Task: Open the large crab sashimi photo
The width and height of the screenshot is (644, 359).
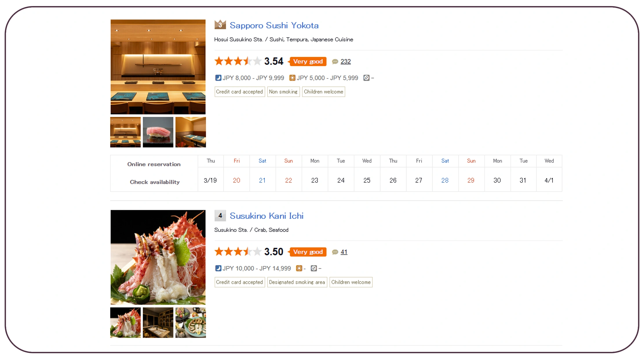Action: pyautogui.click(x=158, y=257)
